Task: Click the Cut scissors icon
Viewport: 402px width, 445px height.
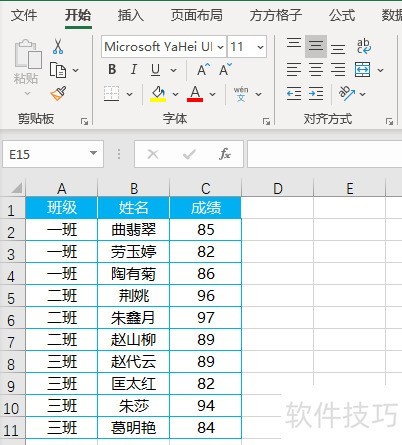Action: (58, 47)
